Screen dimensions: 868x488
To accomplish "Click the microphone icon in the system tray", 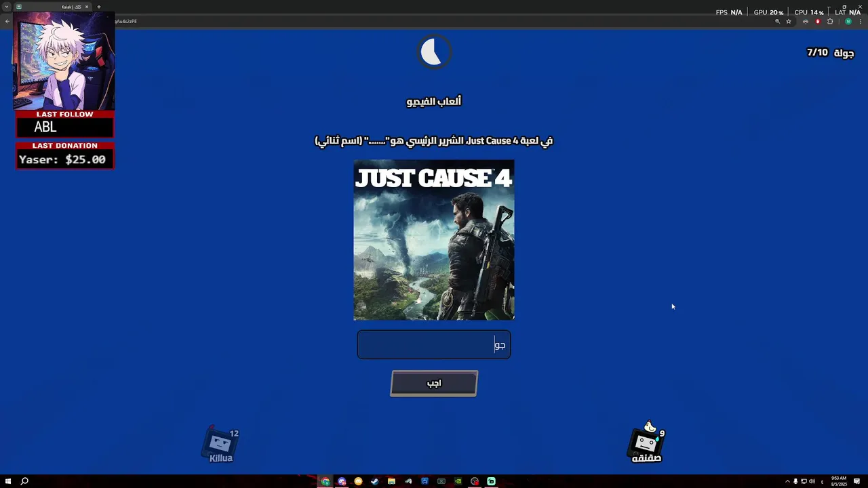I will coord(795,481).
